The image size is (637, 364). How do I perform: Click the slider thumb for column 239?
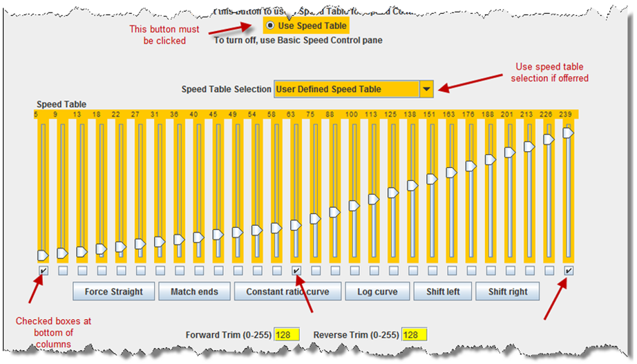click(x=569, y=132)
